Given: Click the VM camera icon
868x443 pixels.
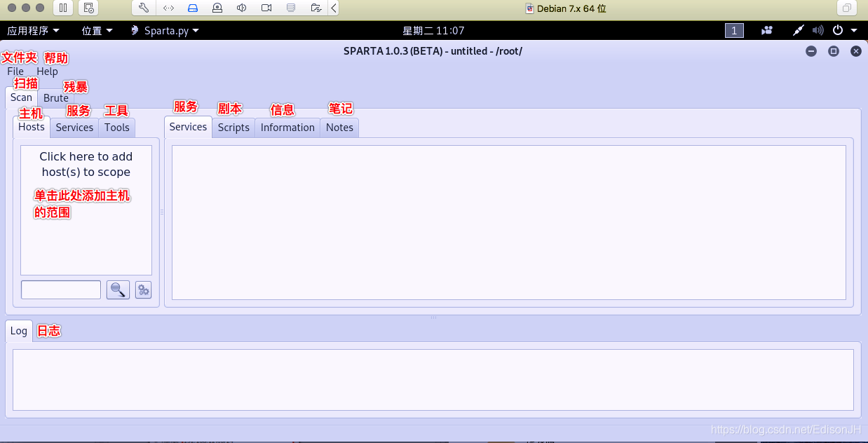Looking at the screenshot, I should click(266, 8).
